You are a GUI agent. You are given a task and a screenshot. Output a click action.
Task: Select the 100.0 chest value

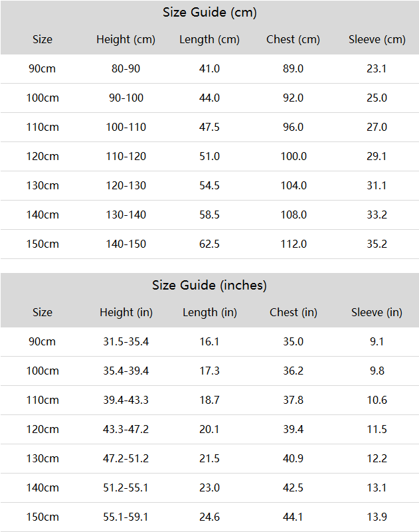click(x=293, y=156)
